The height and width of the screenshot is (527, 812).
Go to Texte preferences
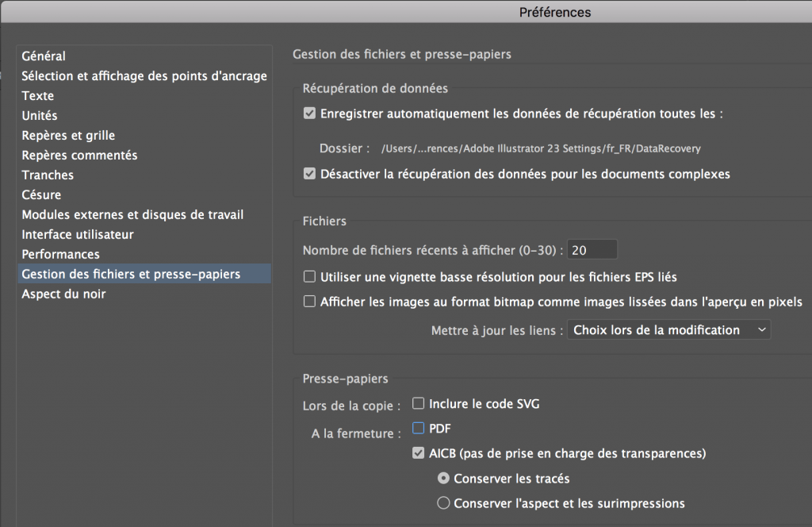click(38, 96)
